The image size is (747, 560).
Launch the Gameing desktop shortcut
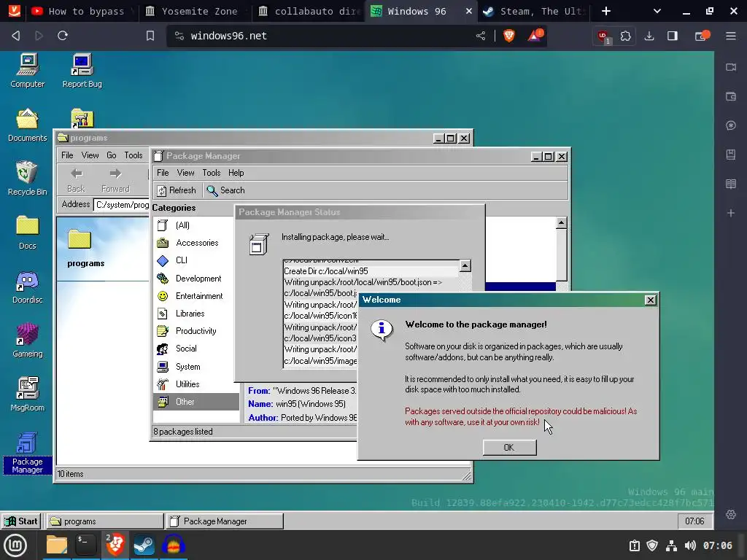click(x=27, y=341)
